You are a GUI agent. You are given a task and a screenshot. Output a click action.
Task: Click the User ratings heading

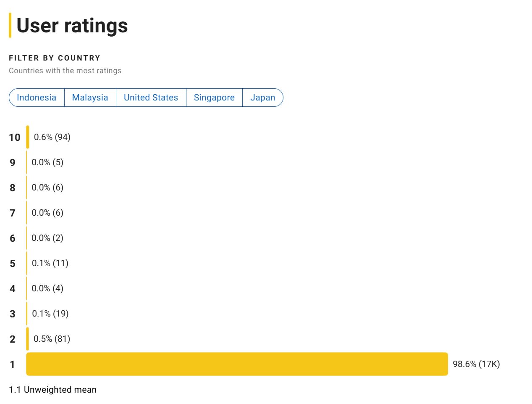72,25
